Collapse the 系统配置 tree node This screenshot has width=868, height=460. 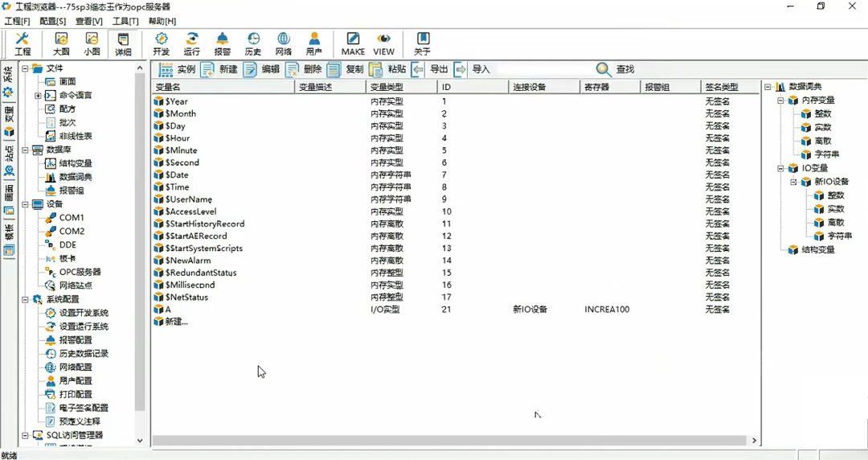(25, 299)
